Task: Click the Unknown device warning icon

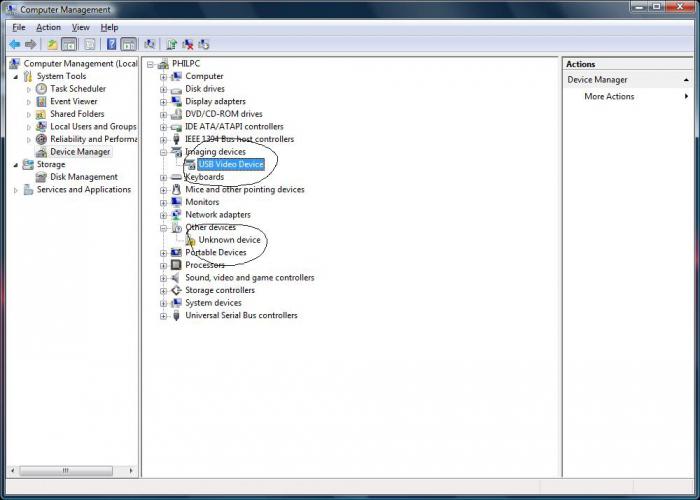Action: coord(190,240)
